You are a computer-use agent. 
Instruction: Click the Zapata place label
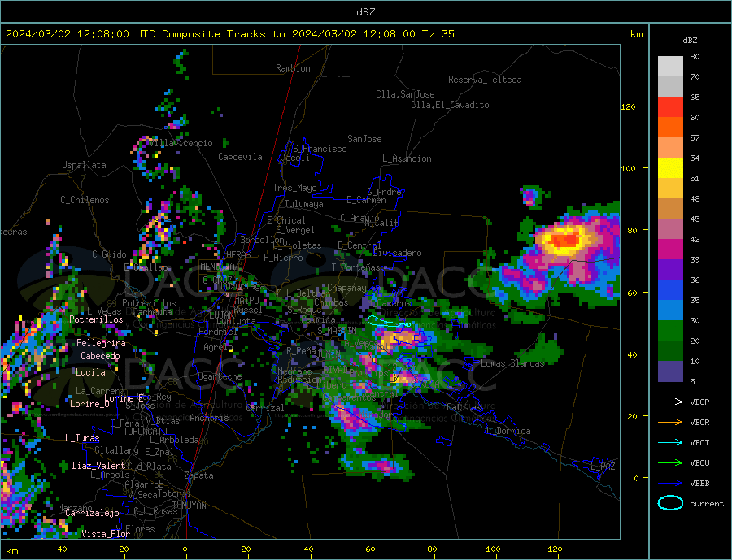pos(199,475)
